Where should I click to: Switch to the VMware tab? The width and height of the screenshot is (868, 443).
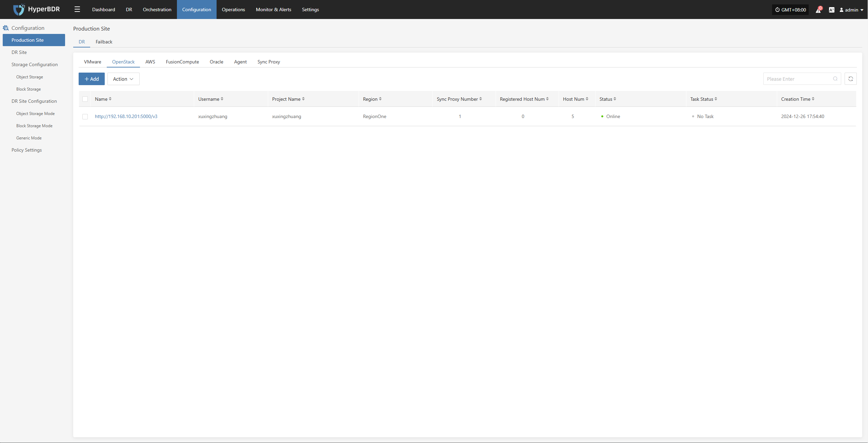coord(93,62)
